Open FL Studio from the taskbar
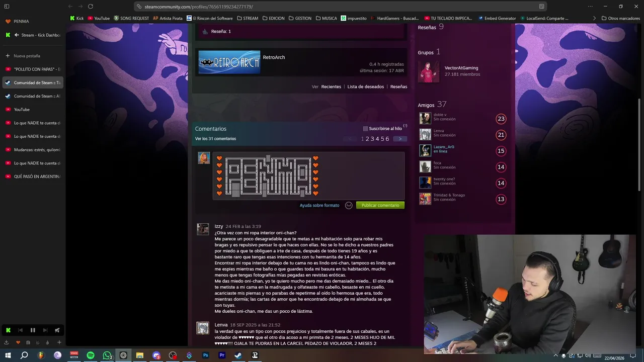 (x=41, y=355)
